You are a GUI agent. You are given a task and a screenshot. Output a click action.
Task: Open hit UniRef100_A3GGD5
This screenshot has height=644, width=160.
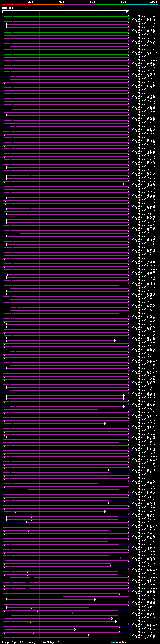[x=143, y=35]
